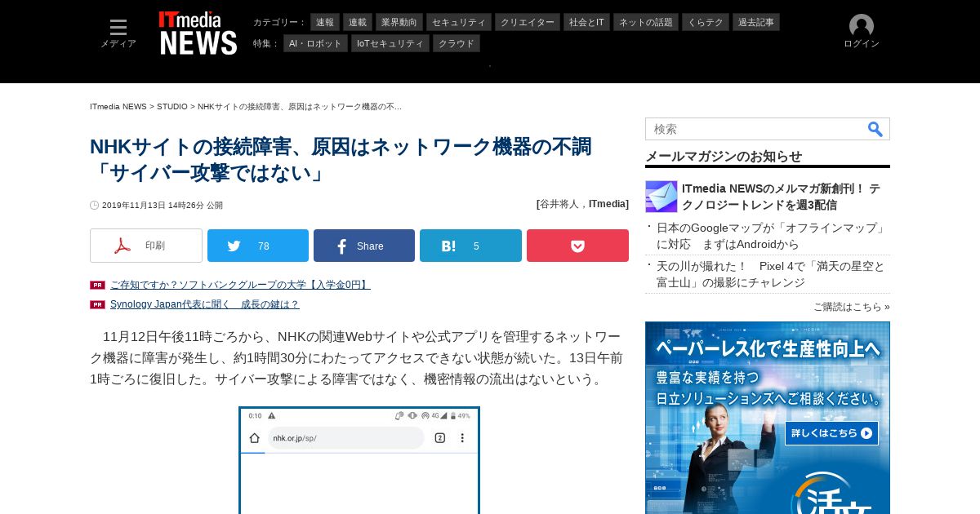Click the search magnifier icon
Screen dimensions: 980x514
pyautogui.click(x=875, y=129)
